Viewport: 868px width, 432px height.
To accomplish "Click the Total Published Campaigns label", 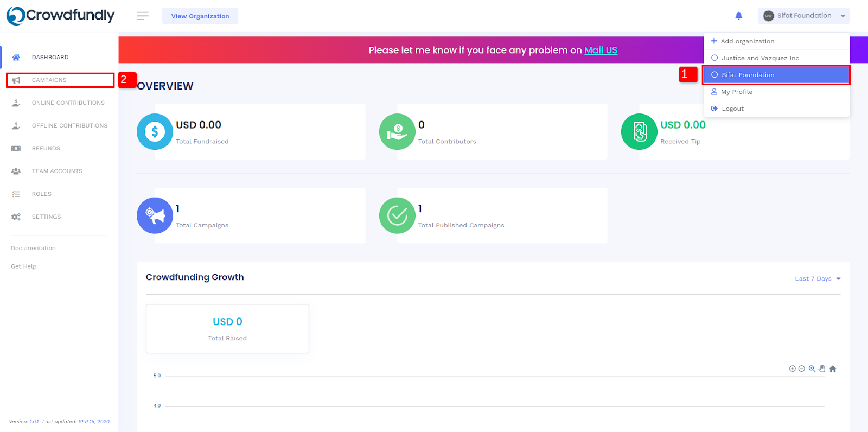I will pyautogui.click(x=461, y=226).
